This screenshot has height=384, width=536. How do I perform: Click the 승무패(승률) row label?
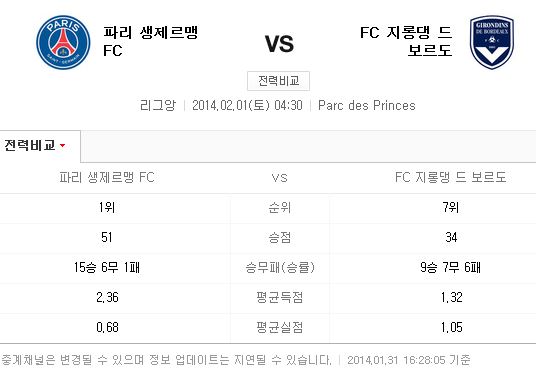(280, 267)
